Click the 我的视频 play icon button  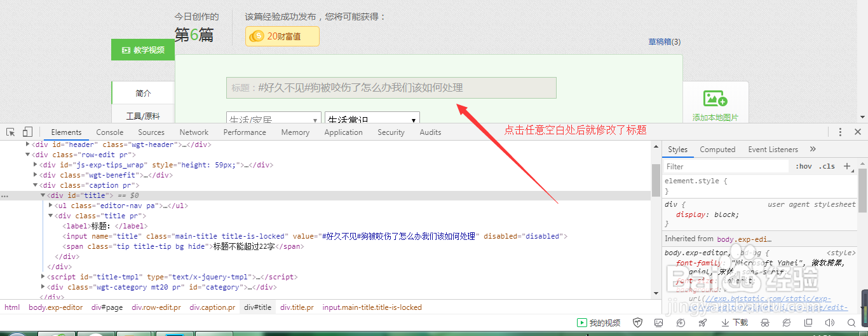coord(598,323)
